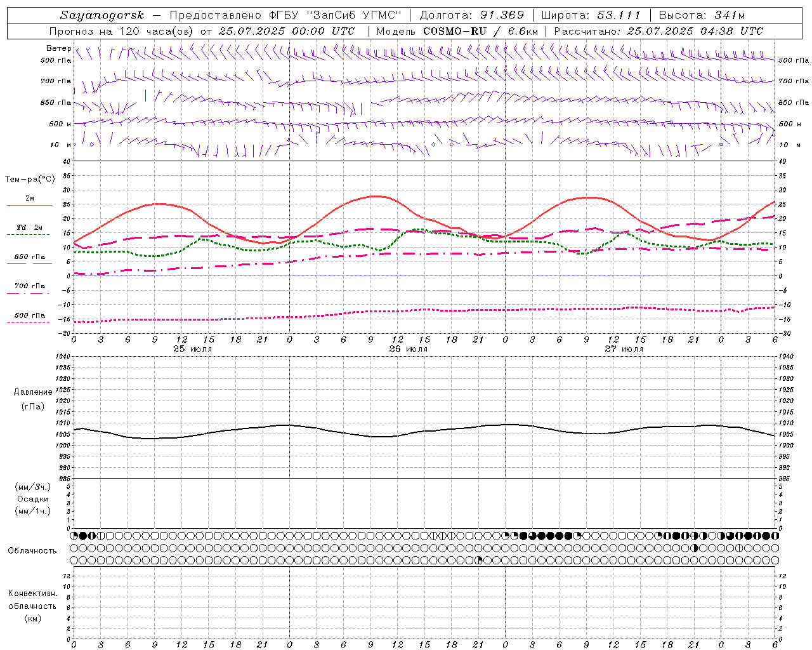Click the dash-dot pink line sample under 700 гПа
Image resolution: width=812 pixels, height=650 pixels.
pyautogui.click(x=28, y=293)
